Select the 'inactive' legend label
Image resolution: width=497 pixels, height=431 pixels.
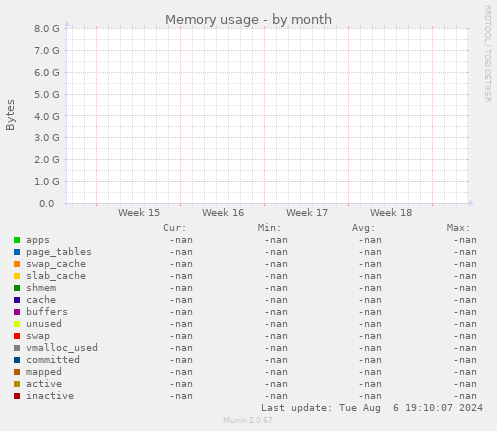click(50, 396)
